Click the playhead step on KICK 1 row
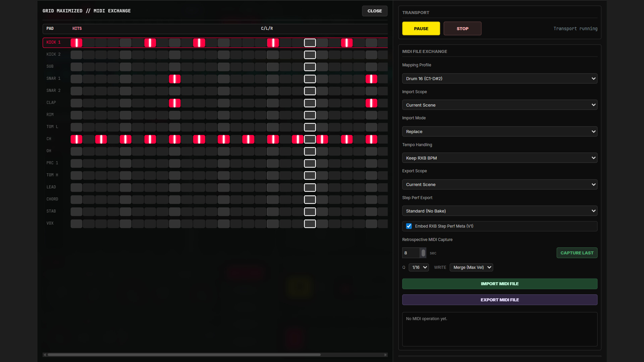Image resolution: width=644 pixels, height=362 pixels. point(310,43)
